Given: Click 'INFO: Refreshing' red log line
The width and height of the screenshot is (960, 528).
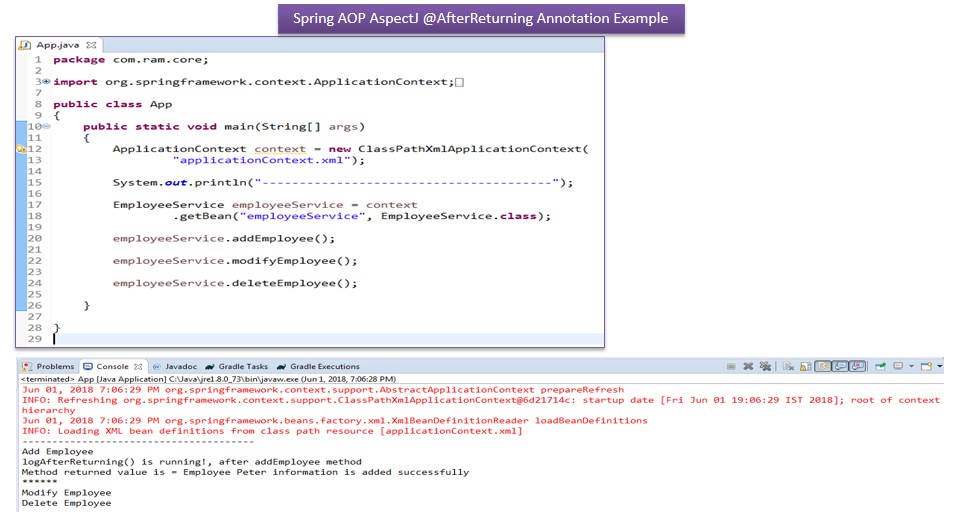Looking at the screenshot, I should tap(481, 400).
